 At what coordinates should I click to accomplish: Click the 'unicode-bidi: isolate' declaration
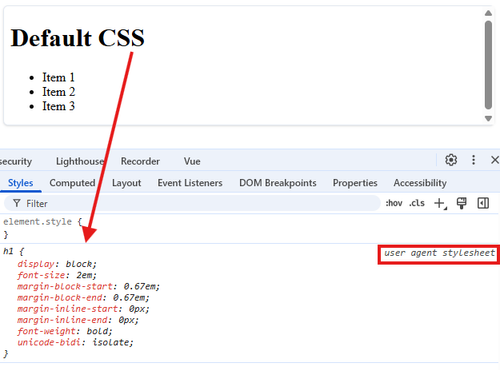(x=75, y=342)
